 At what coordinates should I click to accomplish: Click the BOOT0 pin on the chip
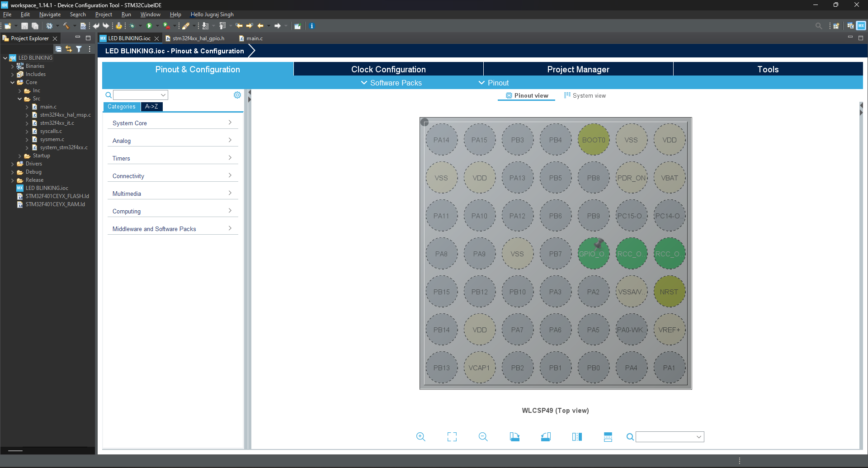point(593,140)
